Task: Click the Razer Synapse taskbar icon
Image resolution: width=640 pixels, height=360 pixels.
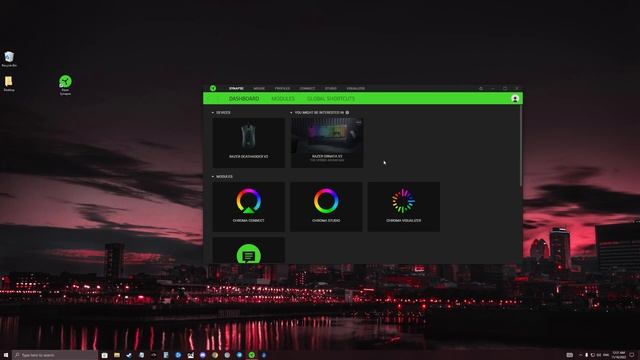Action: pyautogui.click(x=252, y=355)
